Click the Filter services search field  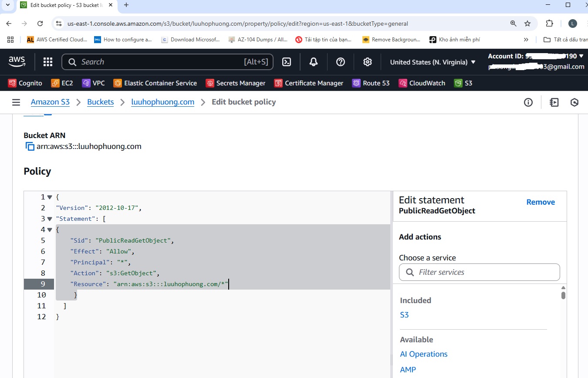click(479, 272)
